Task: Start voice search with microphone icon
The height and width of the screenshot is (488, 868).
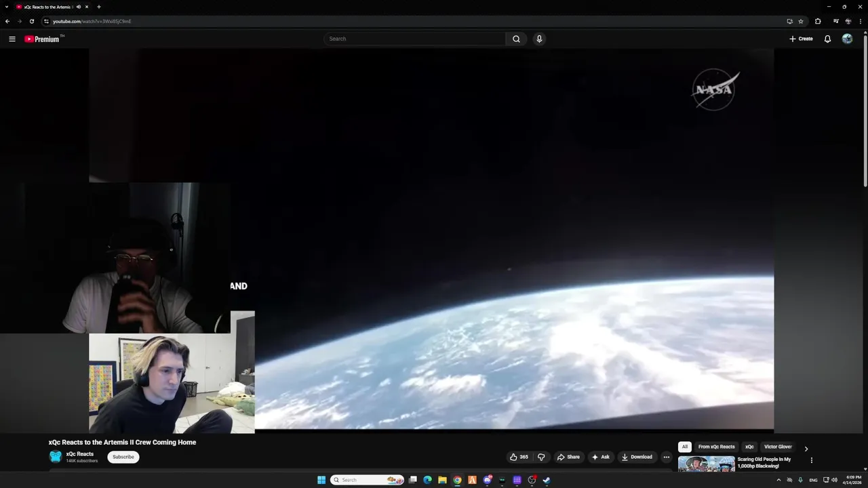Action: 539,39
